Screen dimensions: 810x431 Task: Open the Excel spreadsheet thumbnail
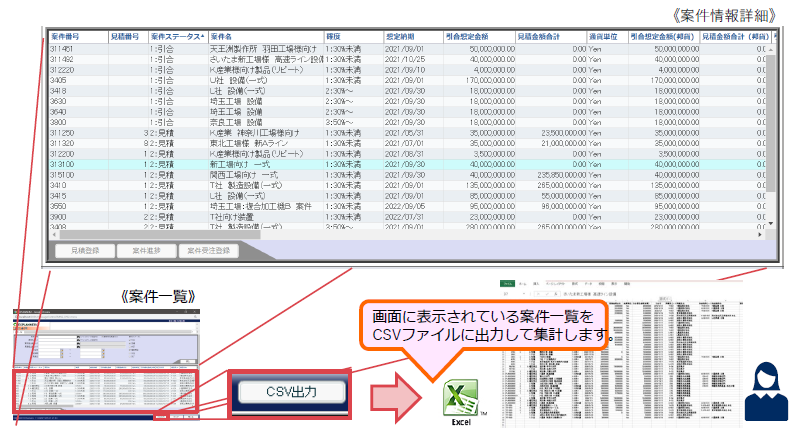(x=620, y=353)
